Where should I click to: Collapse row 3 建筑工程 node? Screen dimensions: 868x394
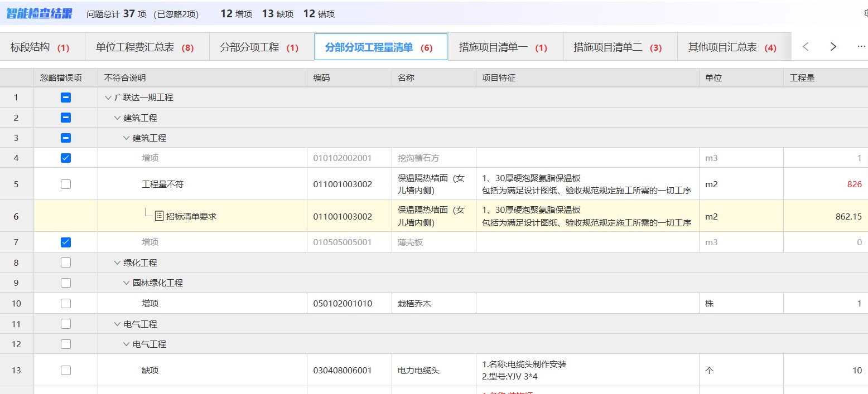tap(126, 138)
